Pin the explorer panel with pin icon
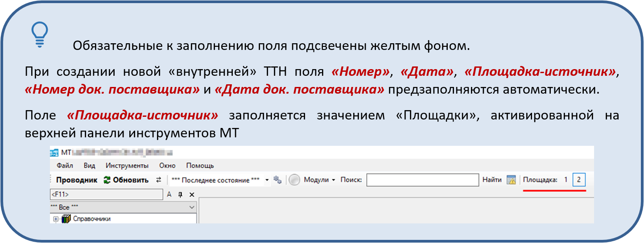The height and width of the screenshot is (243, 644). click(180, 194)
